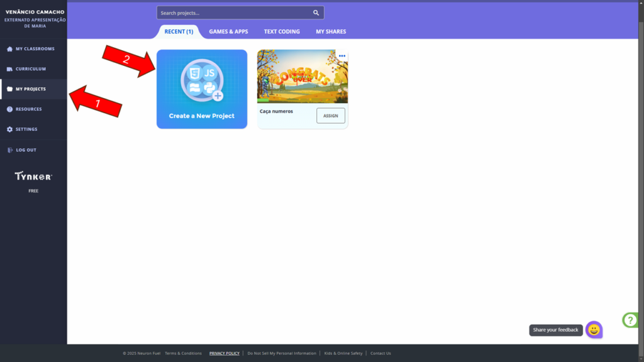This screenshot has height=362, width=644.
Task: Click Create a New Project tile
Action: point(202,89)
